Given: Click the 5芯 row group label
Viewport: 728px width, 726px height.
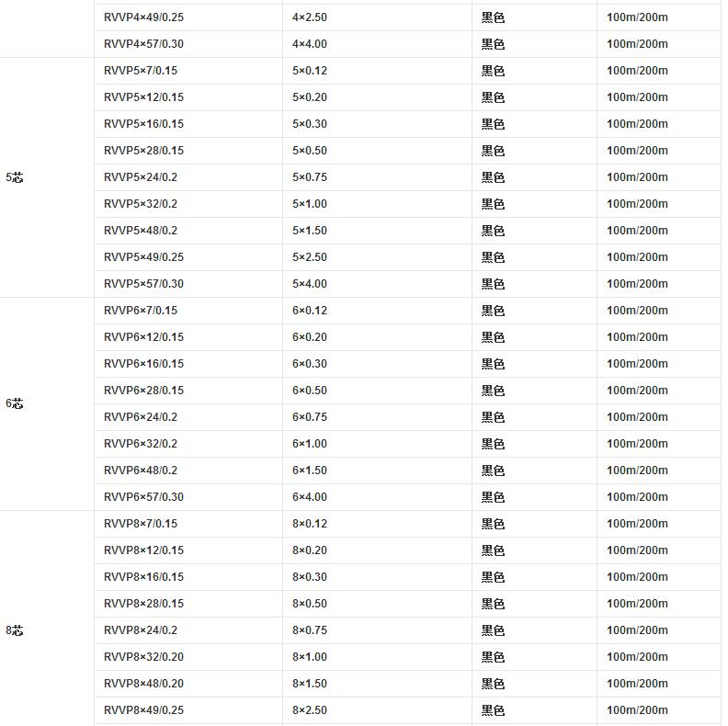Looking at the screenshot, I should (15, 177).
